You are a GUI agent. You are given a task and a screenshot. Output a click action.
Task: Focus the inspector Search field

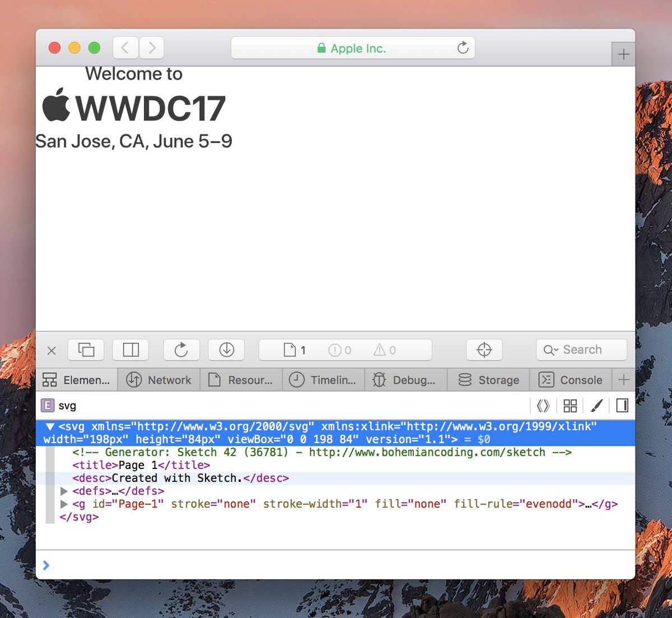pos(581,350)
